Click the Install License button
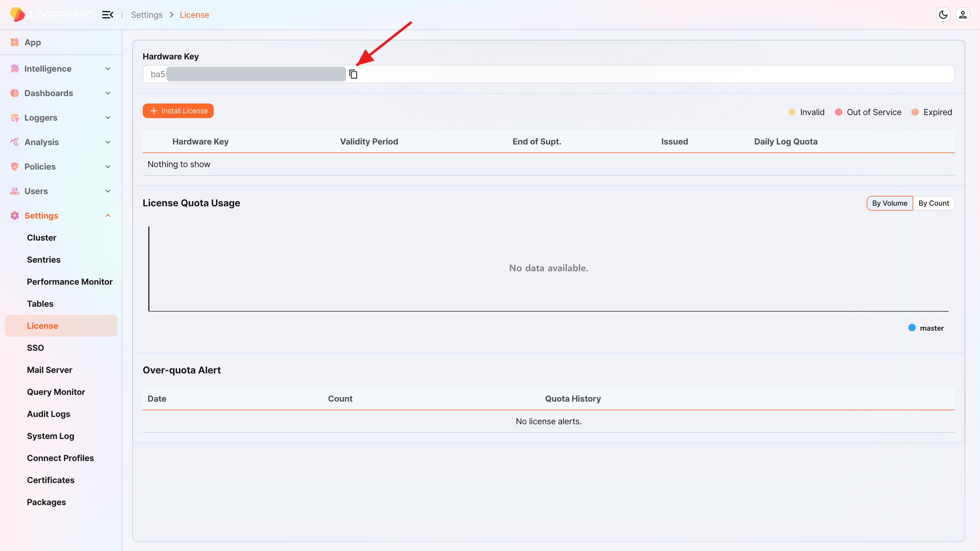The height and width of the screenshot is (551, 980). coord(178,111)
